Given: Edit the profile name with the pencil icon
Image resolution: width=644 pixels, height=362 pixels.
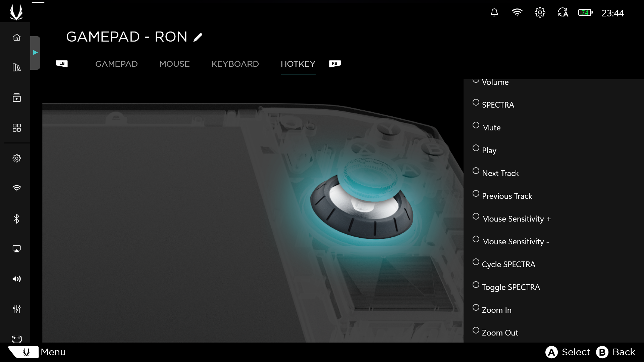Looking at the screenshot, I should tap(198, 37).
